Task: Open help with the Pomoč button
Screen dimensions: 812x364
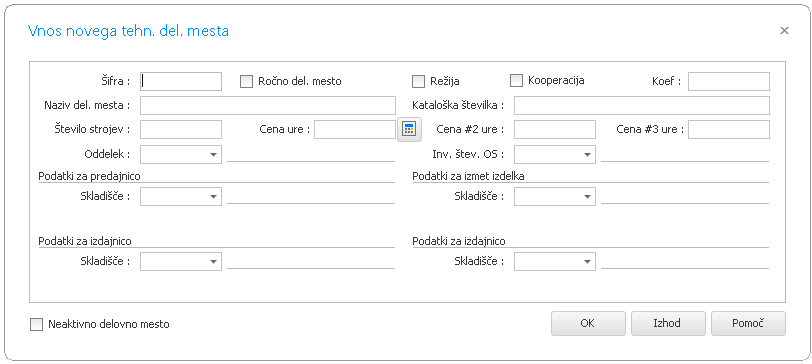Action: pos(748,324)
